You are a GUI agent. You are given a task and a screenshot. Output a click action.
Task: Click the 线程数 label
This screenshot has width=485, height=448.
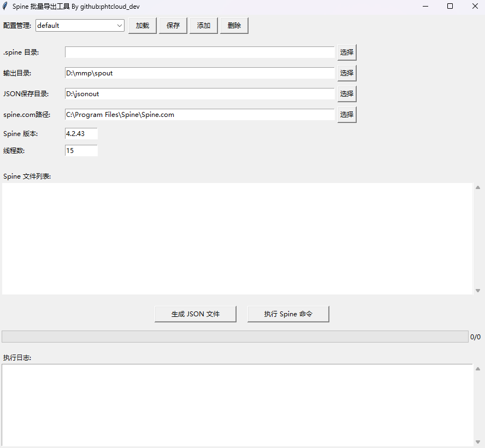tap(14, 151)
